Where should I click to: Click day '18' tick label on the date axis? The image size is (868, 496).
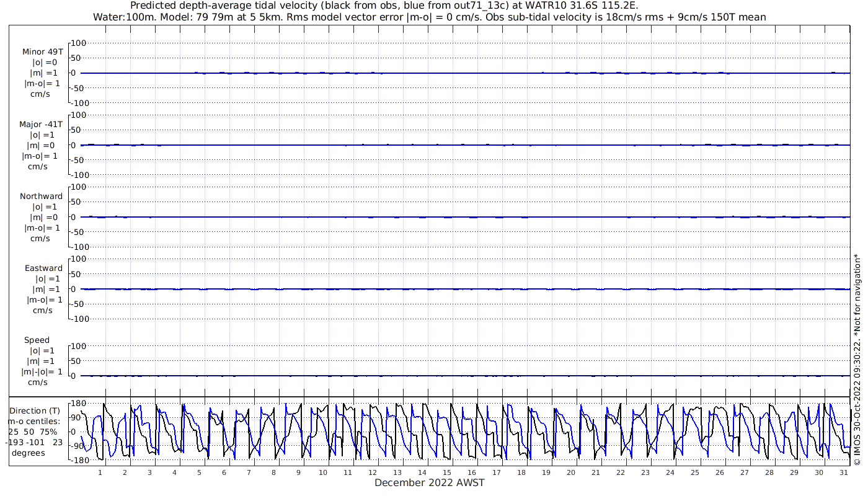pos(521,472)
